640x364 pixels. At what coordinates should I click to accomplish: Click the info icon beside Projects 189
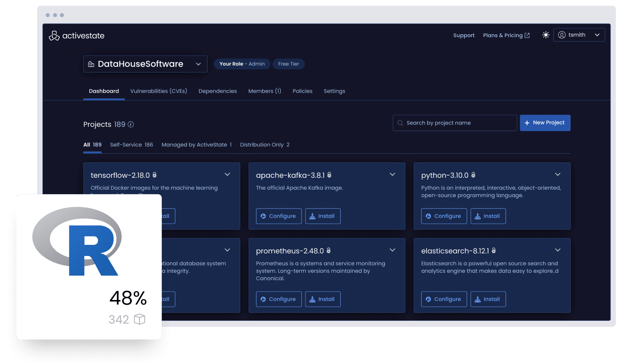(131, 125)
